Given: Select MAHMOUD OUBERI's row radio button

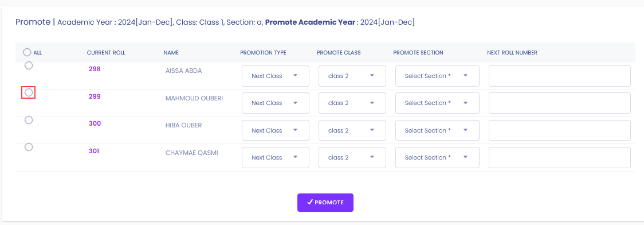Looking at the screenshot, I should 29,92.
